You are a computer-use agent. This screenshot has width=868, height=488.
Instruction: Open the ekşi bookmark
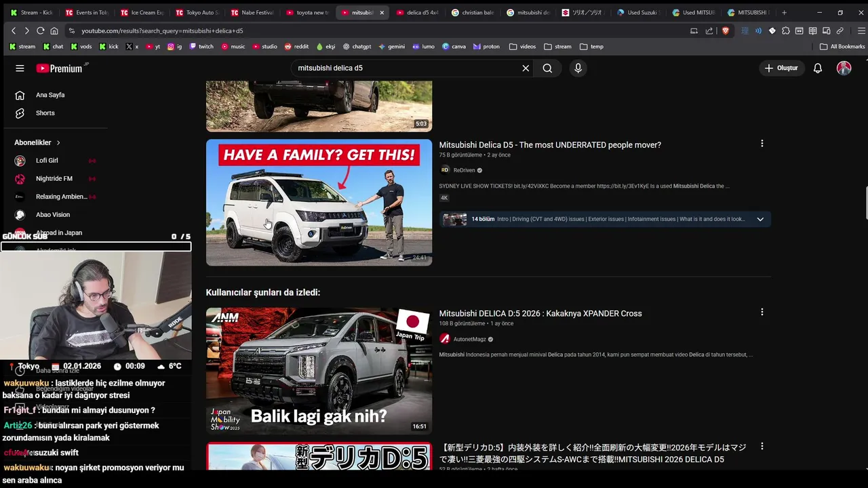pyautogui.click(x=325, y=47)
